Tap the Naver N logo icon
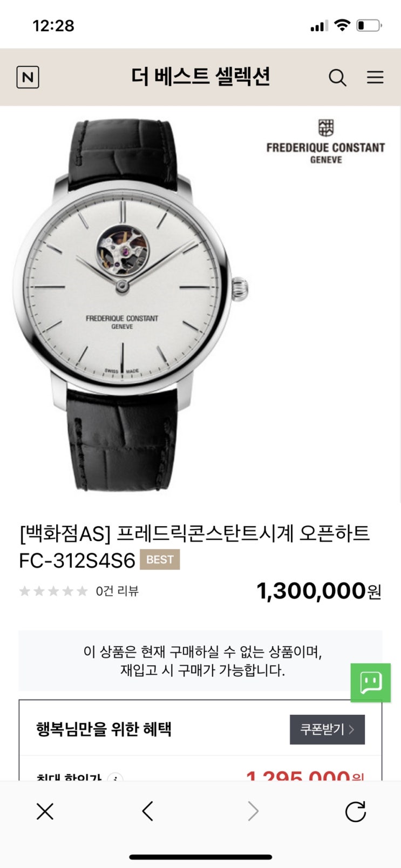Viewport: 401px width, 868px height. click(28, 77)
